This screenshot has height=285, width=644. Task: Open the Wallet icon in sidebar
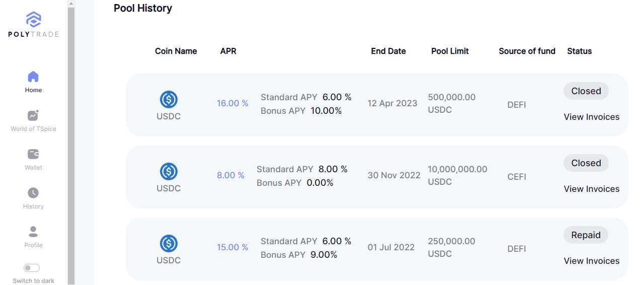pos(33,154)
